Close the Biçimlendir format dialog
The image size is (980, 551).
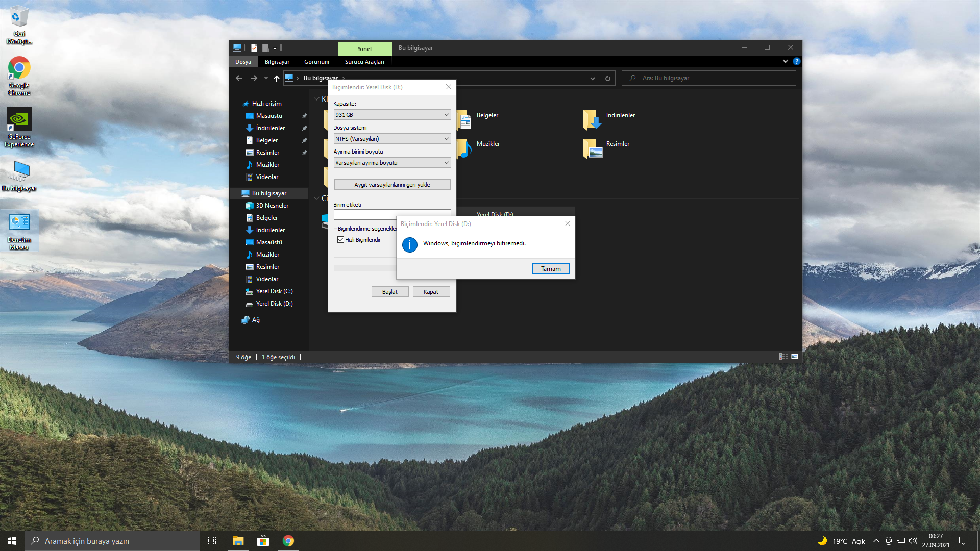449,87
